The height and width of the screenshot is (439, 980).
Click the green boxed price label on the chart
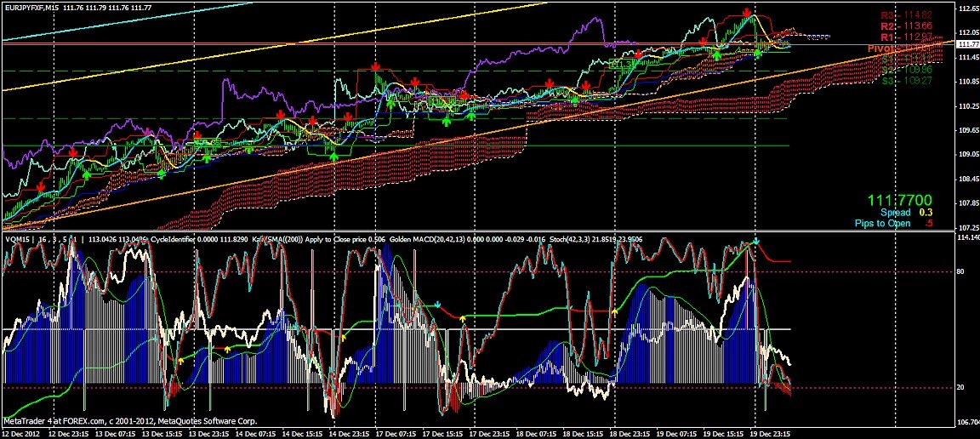coord(619,64)
